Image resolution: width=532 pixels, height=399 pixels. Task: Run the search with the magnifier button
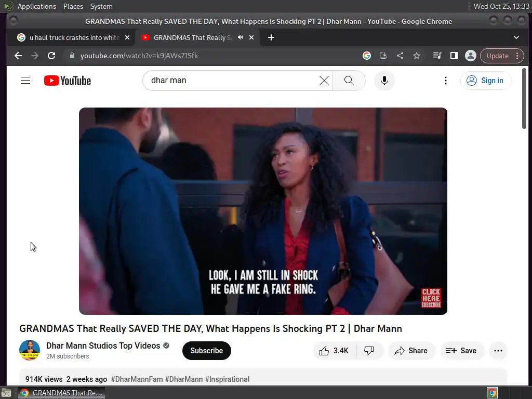click(349, 81)
